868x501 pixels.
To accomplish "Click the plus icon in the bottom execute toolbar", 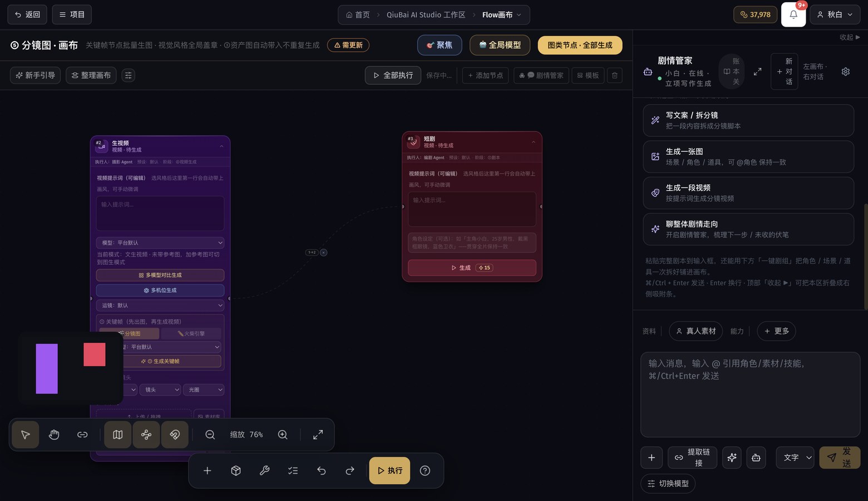I will (207, 471).
